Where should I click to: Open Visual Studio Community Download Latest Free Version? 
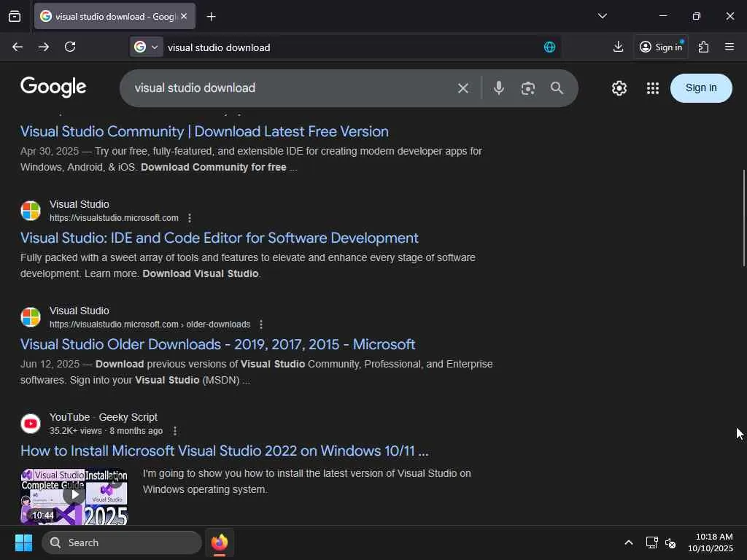click(204, 131)
